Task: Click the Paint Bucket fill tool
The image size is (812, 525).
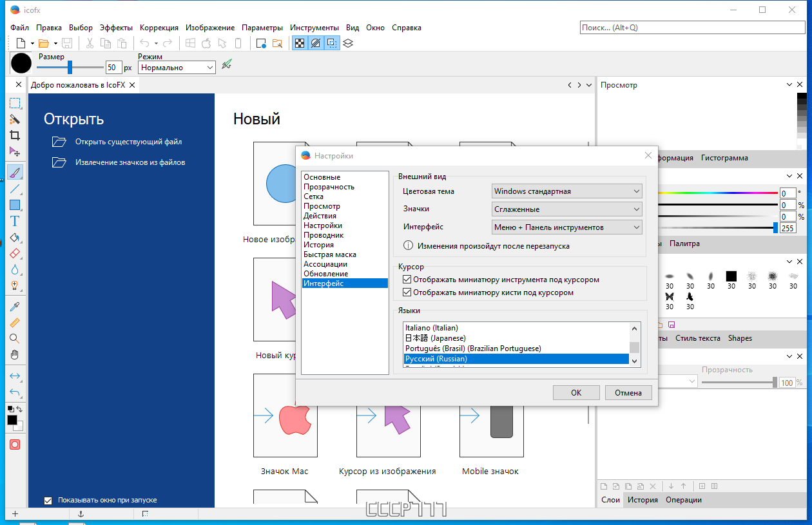Action: [x=14, y=238]
